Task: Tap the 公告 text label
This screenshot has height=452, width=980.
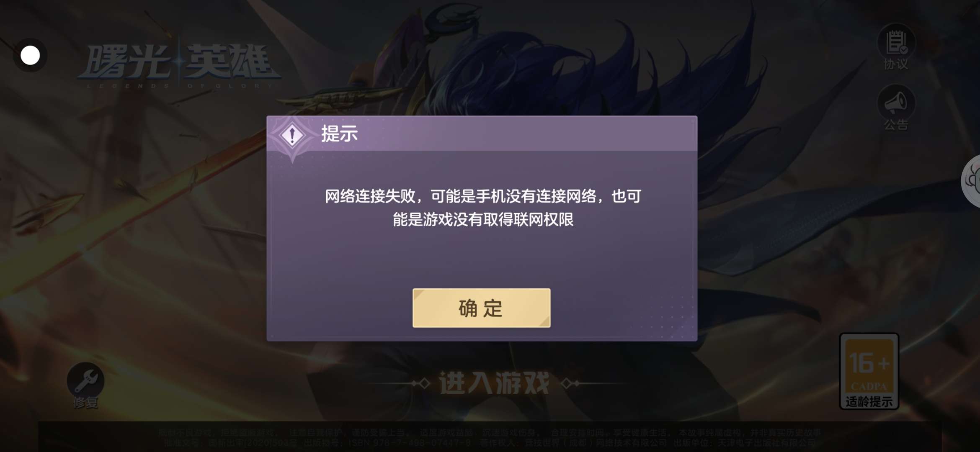Action: [x=896, y=125]
